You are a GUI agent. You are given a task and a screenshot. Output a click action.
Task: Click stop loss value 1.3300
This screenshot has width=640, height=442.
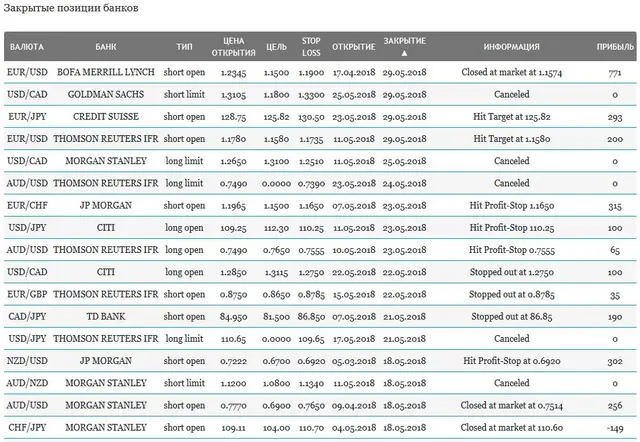tap(311, 95)
